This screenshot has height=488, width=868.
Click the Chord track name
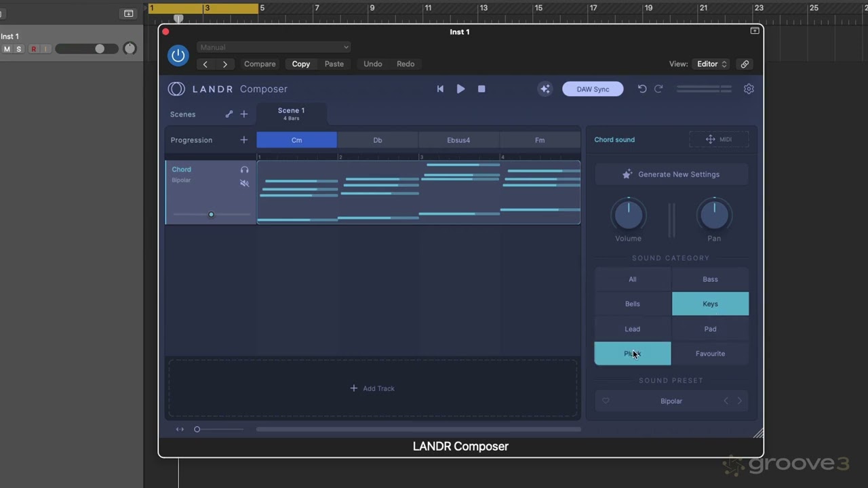181,169
